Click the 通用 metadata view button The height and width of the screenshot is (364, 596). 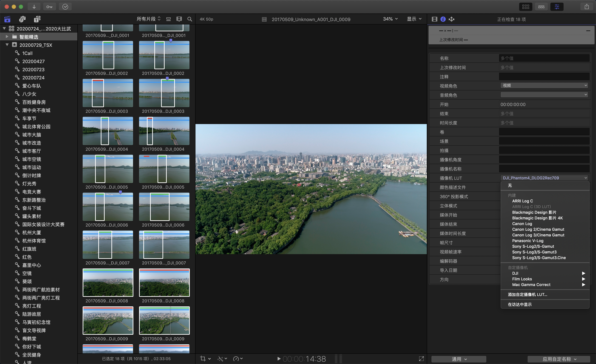[459, 359]
